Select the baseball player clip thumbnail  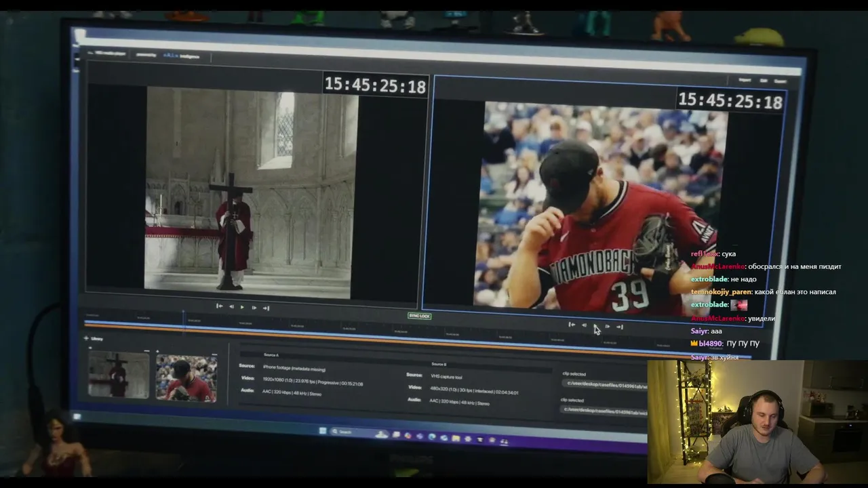point(186,378)
